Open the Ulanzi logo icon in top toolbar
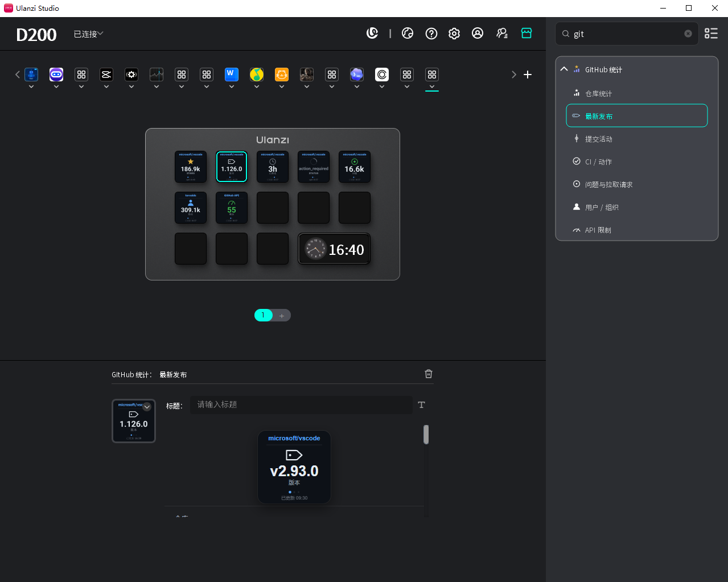728x582 pixels. point(372,34)
